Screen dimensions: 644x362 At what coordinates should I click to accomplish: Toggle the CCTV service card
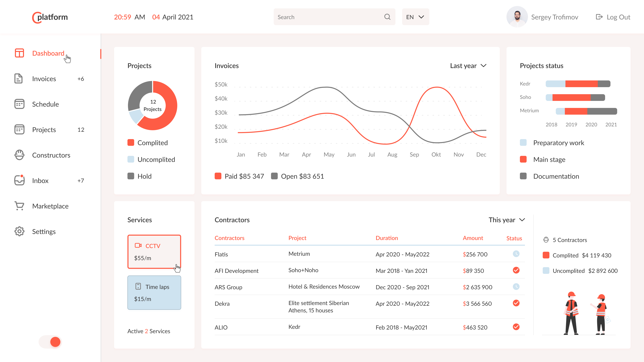pyautogui.click(x=154, y=252)
